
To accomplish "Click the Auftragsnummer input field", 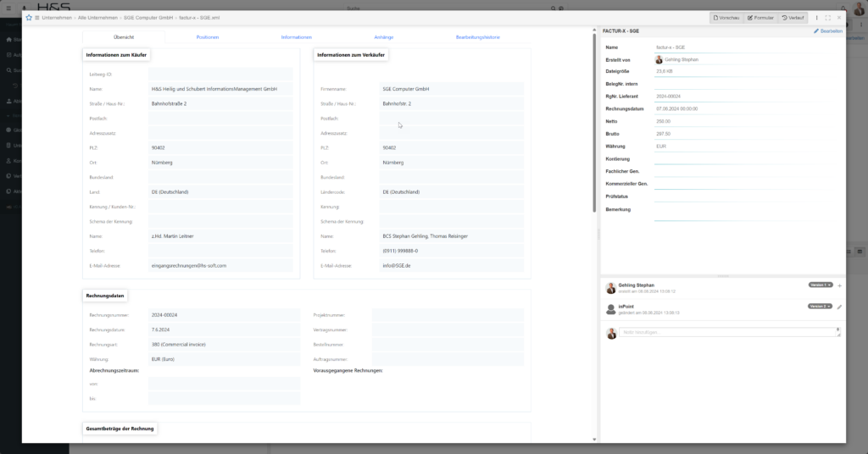I will pos(448,359).
